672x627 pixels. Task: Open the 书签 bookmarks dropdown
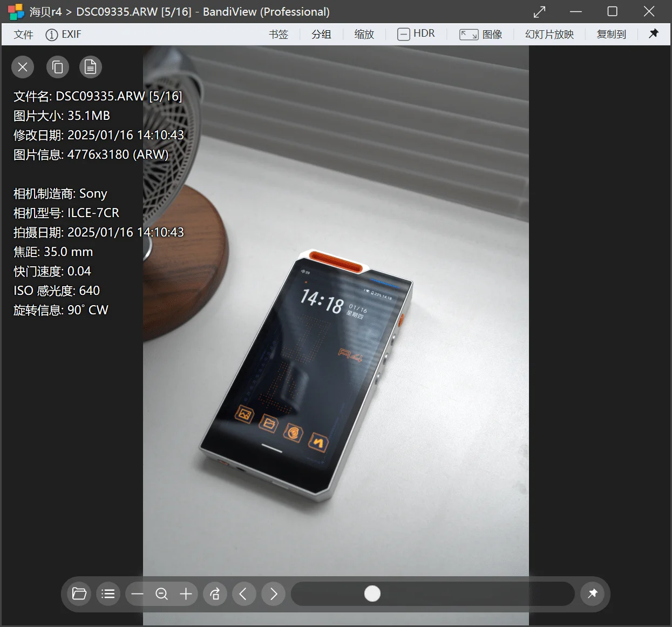click(279, 34)
